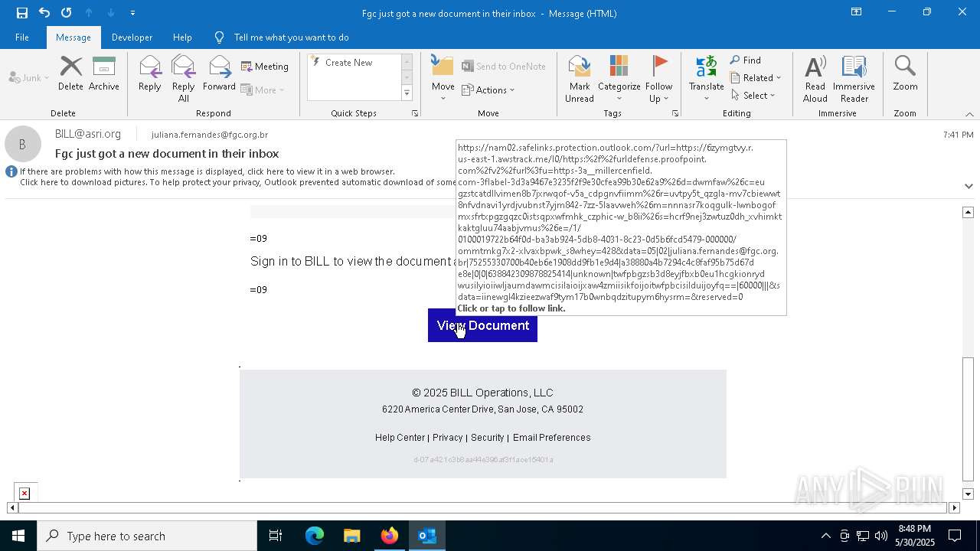
Task: Delete this message
Action: pyautogui.click(x=70, y=73)
